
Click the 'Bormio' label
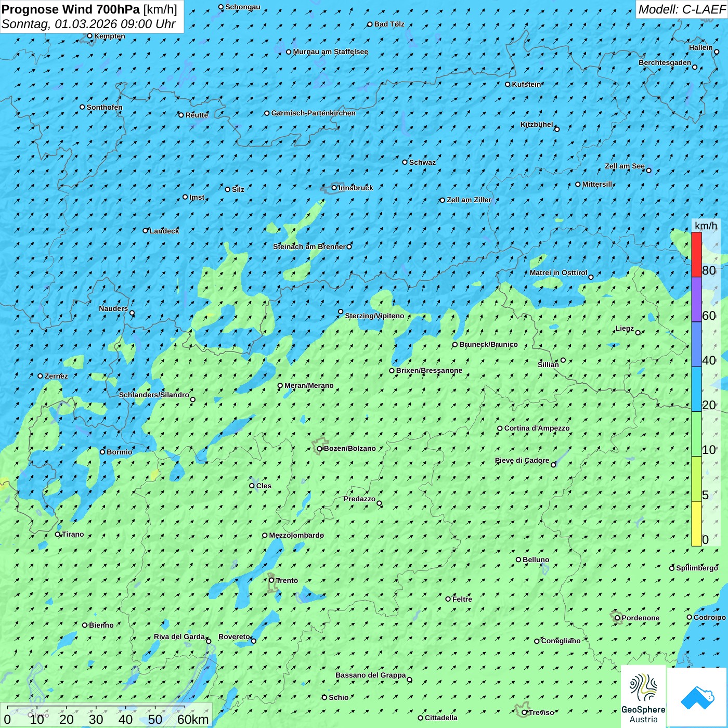point(119,452)
